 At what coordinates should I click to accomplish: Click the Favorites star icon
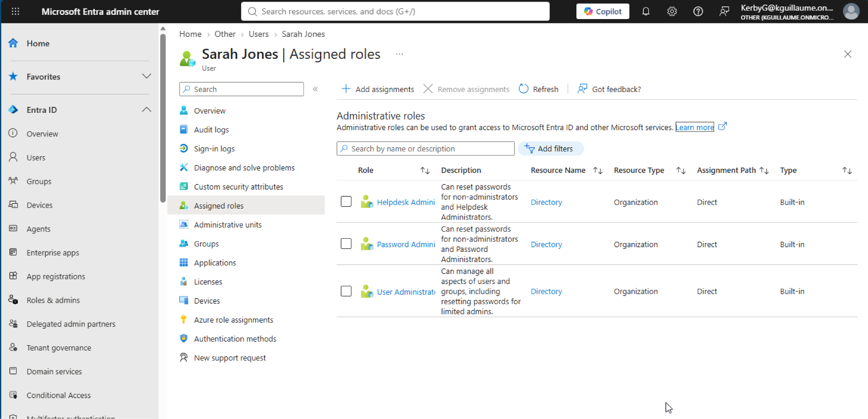pyautogui.click(x=13, y=76)
